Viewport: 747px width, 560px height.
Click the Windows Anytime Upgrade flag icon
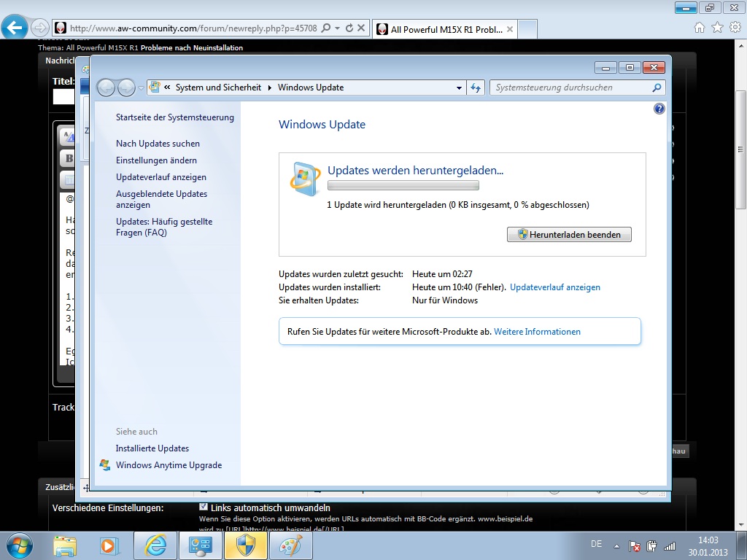coord(105,464)
